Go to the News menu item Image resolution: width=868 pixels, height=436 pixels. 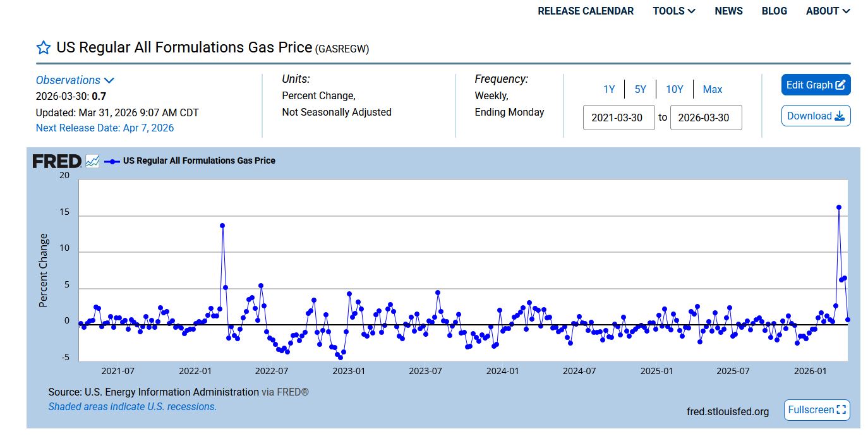pos(728,11)
